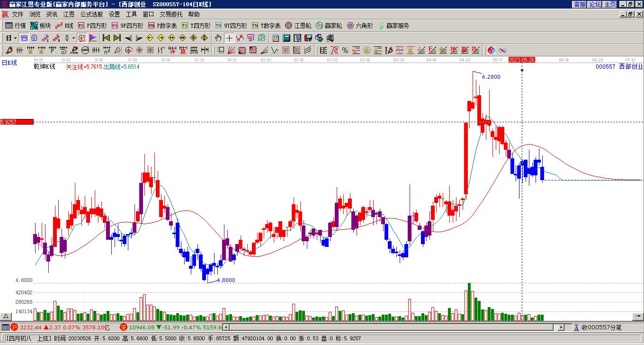This screenshot has height=345, width=644.
Task: Open the 江恩 menu
Action: pos(69,14)
